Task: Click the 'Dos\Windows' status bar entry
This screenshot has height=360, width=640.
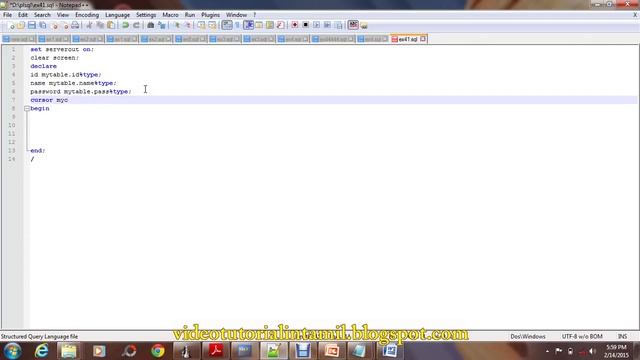Action: [527, 337]
